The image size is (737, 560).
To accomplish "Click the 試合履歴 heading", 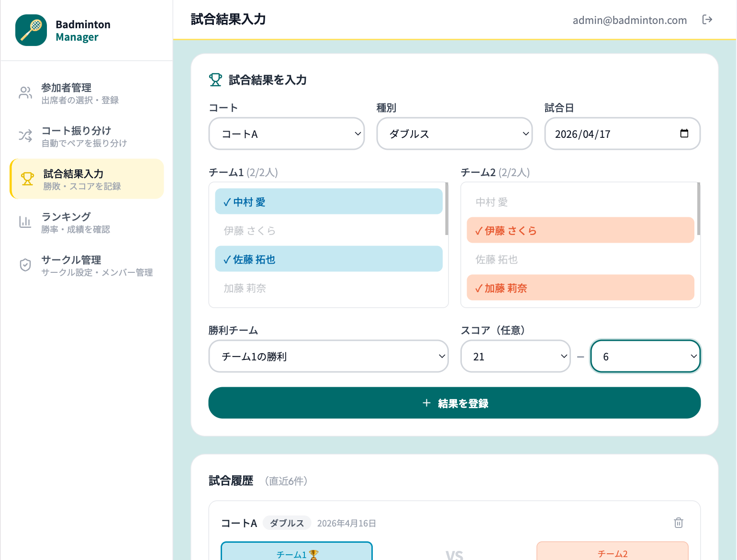I will [231, 481].
